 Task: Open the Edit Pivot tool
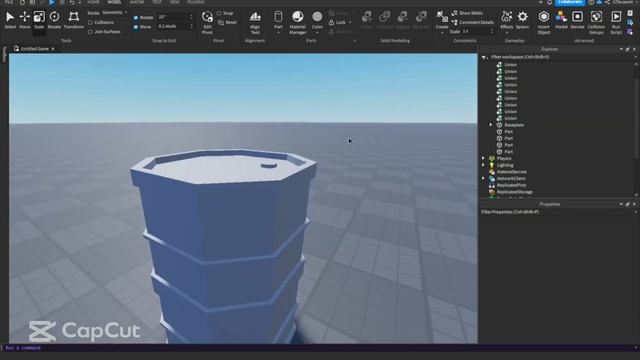click(207, 23)
